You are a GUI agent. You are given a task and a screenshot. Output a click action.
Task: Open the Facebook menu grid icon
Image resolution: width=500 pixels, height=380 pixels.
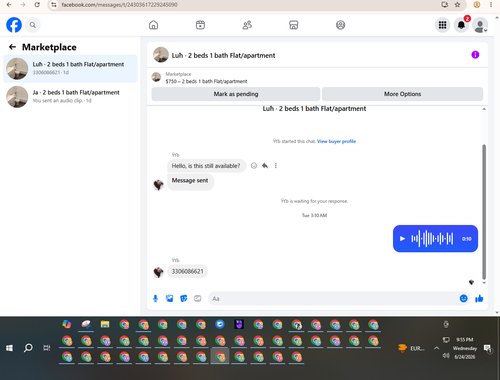[x=442, y=25]
